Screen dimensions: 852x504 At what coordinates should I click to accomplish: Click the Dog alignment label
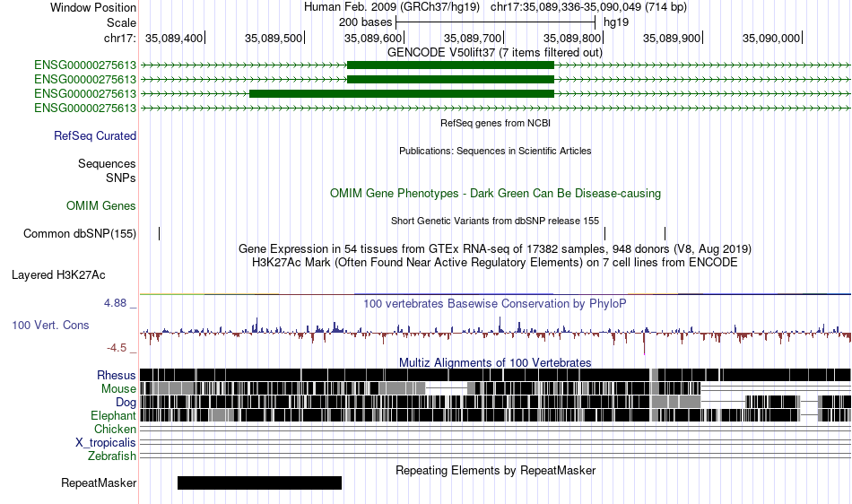126,402
